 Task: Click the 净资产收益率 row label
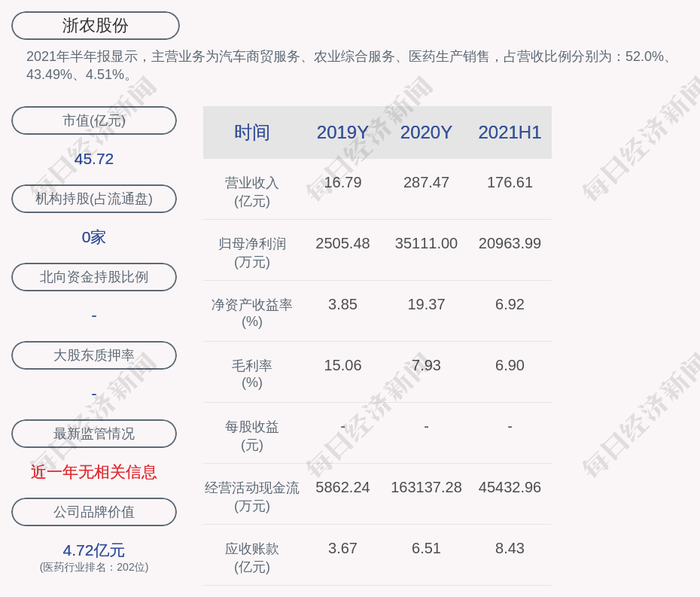tap(252, 312)
